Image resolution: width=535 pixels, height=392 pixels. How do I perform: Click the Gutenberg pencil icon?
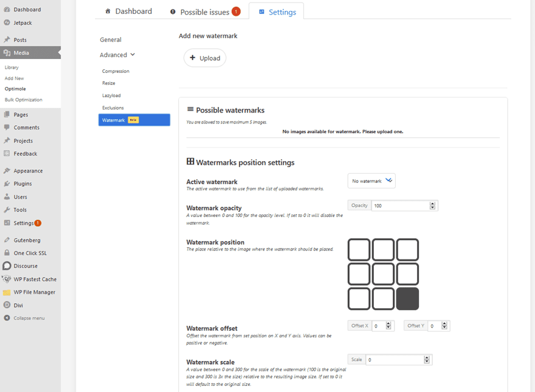tap(7, 239)
